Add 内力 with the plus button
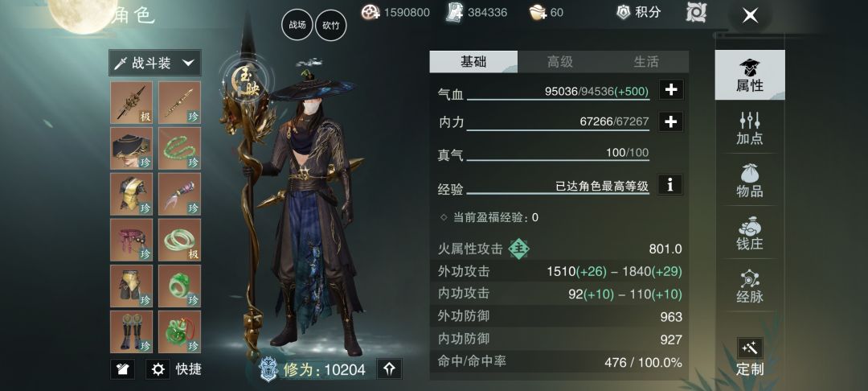Viewport: 868px width, 391px height. tap(671, 121)
